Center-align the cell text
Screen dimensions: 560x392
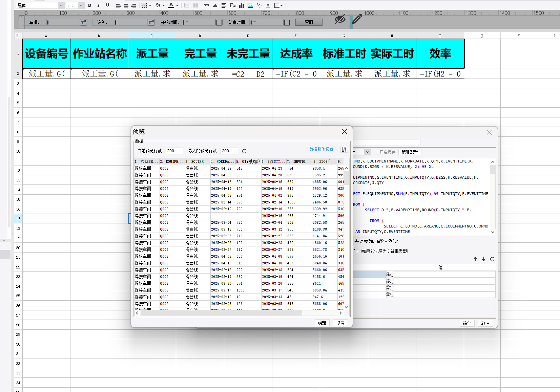click(x=126, y=5)
